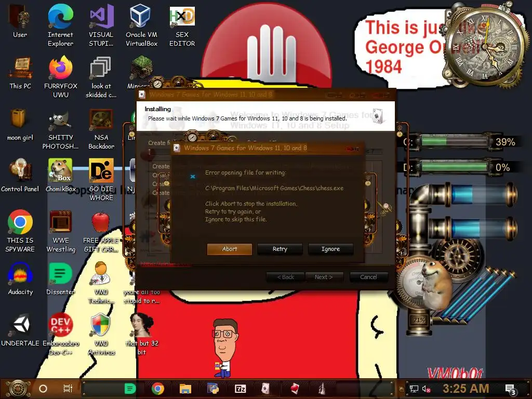Open Cortana circle on the taskbar

(43, 389)
